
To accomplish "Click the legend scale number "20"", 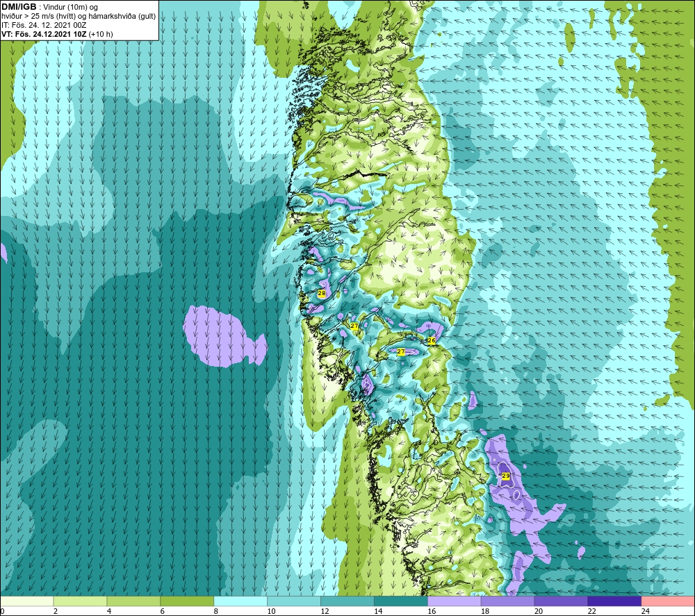I will (539, 611).
